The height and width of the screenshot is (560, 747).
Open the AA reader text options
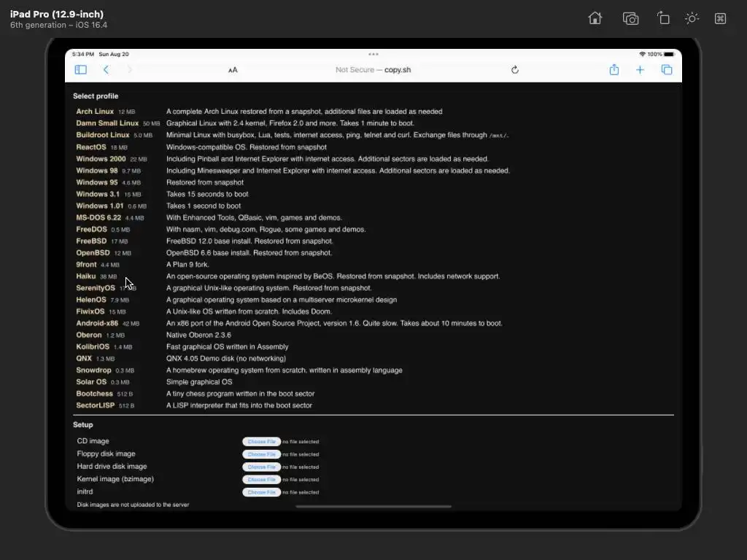[x=233, y=70]
